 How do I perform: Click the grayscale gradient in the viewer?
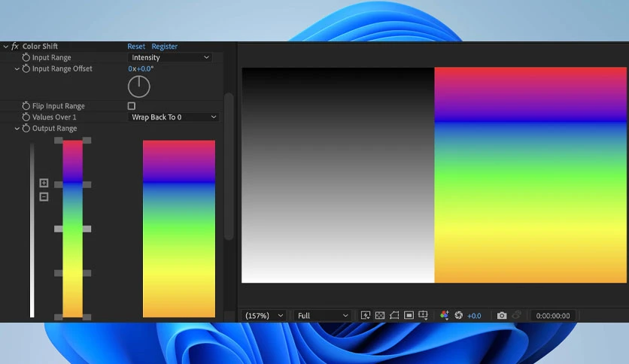[x=338, y=175]
